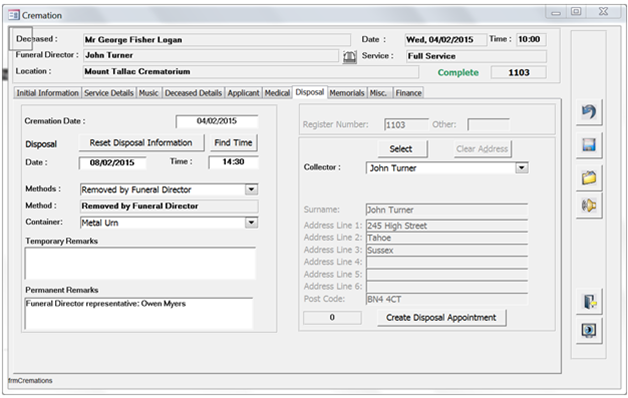Click the header Time field 10:00
Image resolution: width=628 pixels, height=398 pixels.
[531, 39]
